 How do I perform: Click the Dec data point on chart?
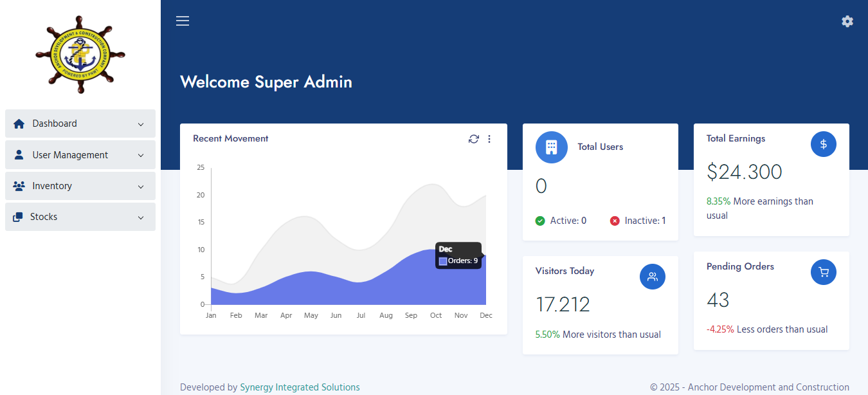coord(485,255)
